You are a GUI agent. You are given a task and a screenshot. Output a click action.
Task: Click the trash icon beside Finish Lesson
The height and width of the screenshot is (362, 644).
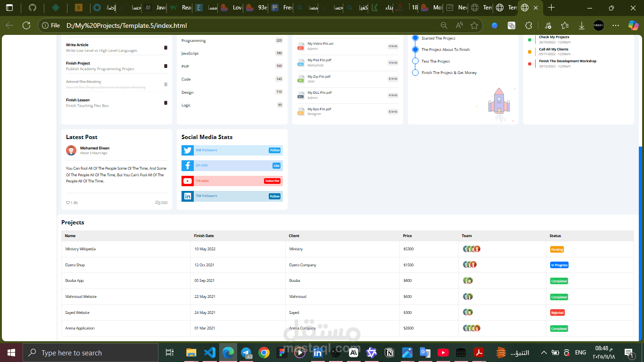tap(165, 103)
